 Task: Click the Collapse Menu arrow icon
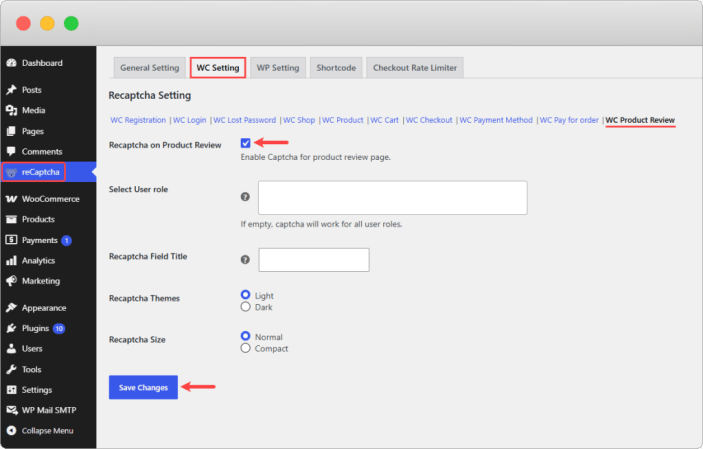pos(11,431)
